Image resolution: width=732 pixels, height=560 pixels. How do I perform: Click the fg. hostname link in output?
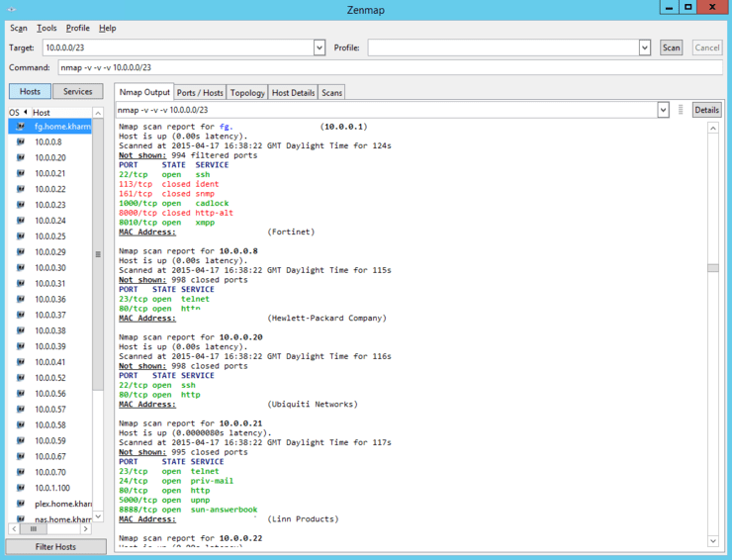coord(226,127)
